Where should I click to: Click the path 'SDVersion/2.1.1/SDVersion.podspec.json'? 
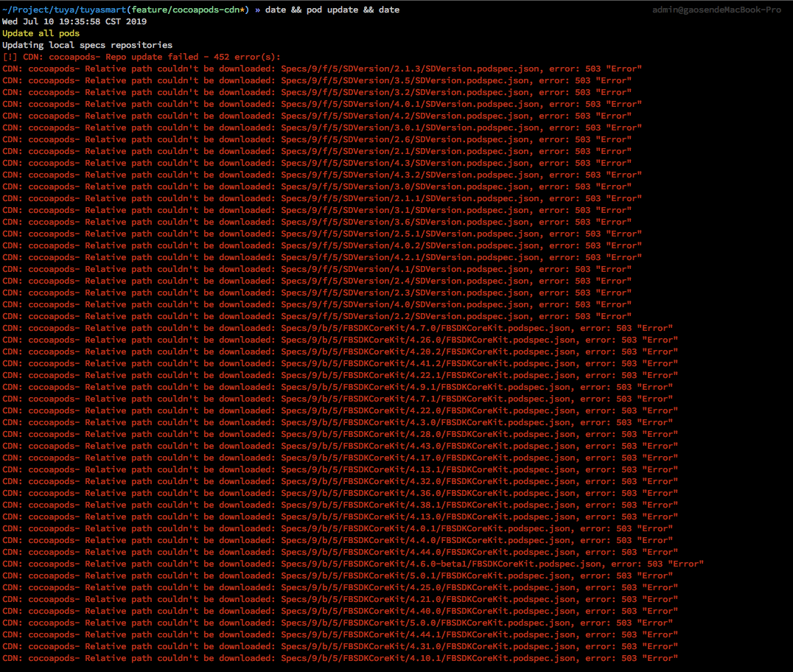pyautogui.click(x=441, y=198)
